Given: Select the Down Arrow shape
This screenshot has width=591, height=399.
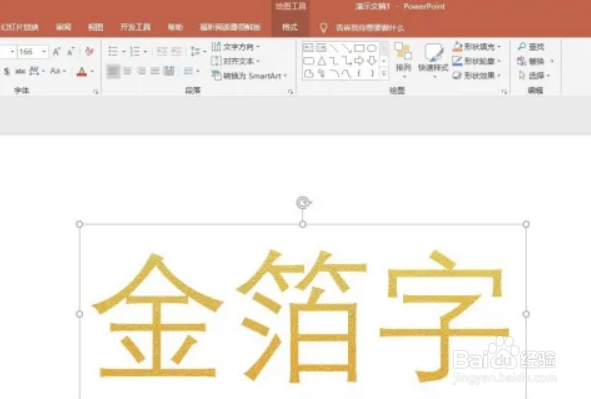Looking at the screenshot, I should coord(372,61).
